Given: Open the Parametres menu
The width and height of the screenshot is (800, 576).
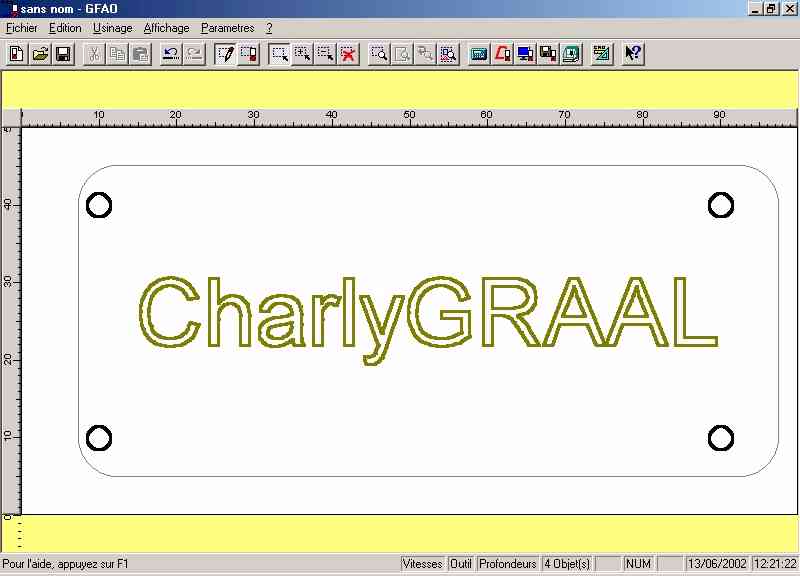Looking at the screenshot, I should click(228, 28).
